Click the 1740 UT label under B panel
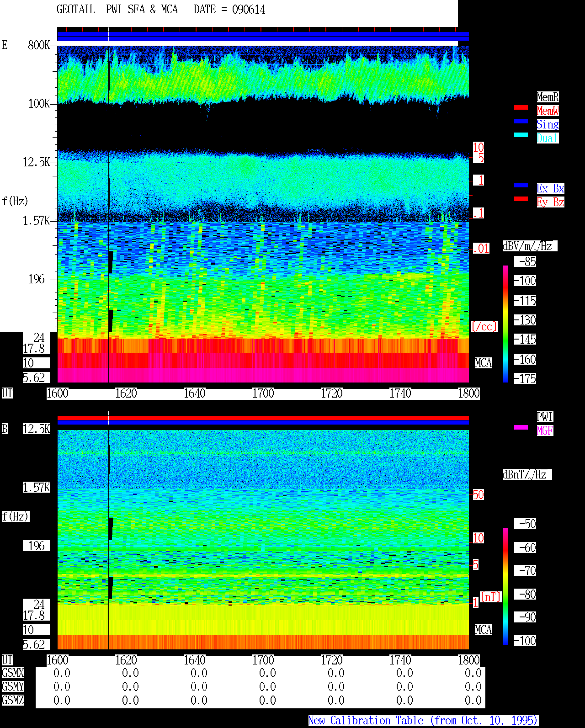The height and width of the screenshot is (728, 585). click(x=400, y=660)
